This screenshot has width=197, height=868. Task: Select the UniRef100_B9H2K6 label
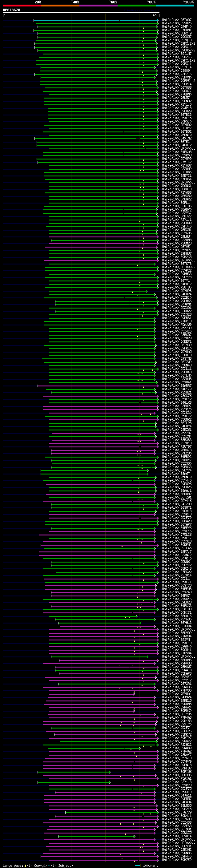coord(176,57)
